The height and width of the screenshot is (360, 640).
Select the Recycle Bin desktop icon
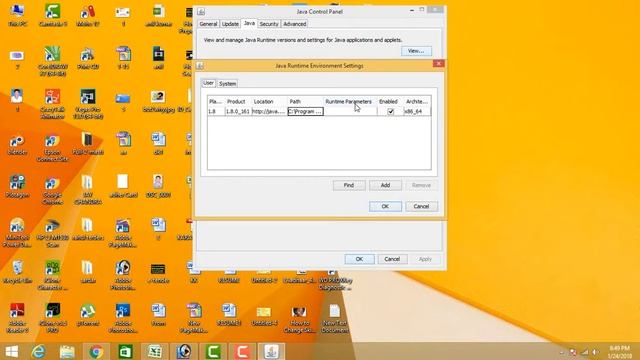pos(17,272)
